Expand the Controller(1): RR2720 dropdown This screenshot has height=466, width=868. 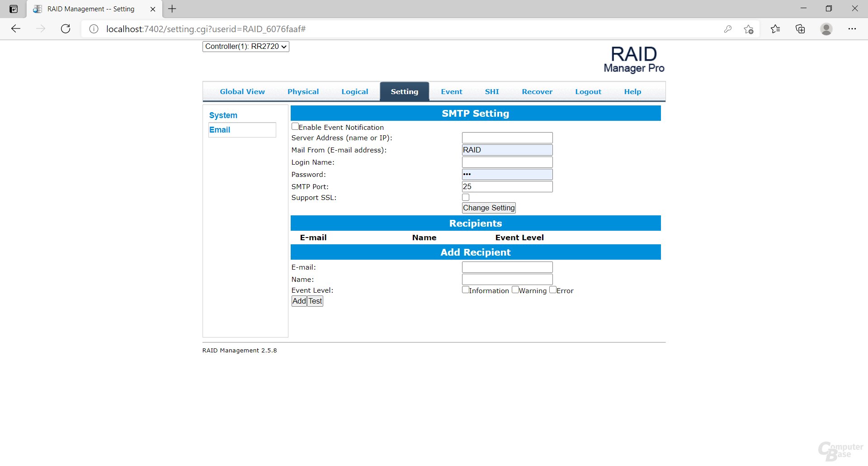246,46
